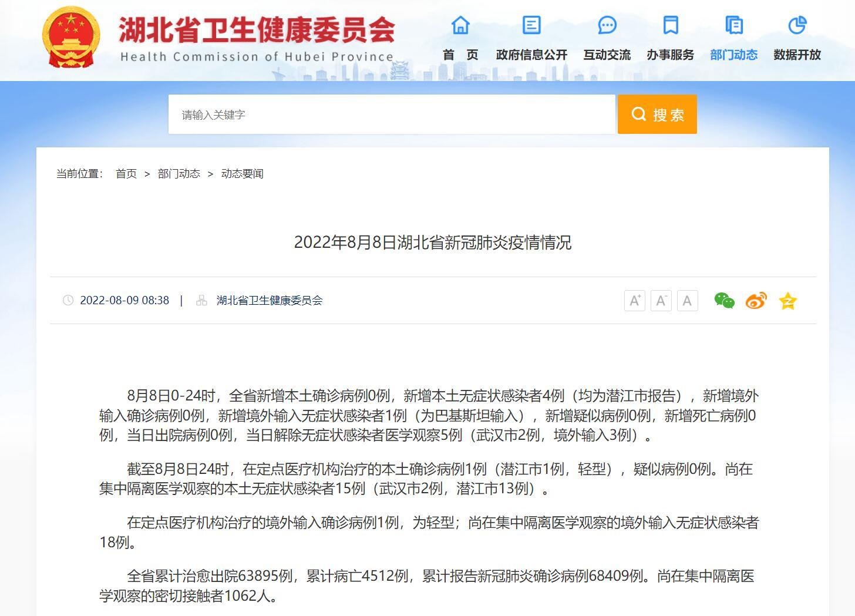The width and height of the screenshot is (855, 616).
Task: Click the service bookmark icon
Action: coord(670,25)
